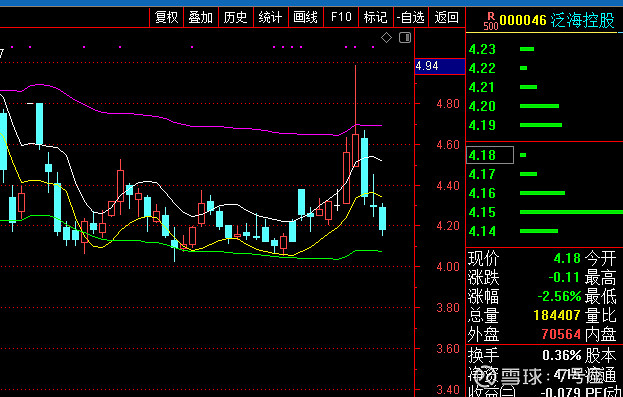Click the stock code 000046
The height and width of the screenshot is (397, 623).
coord(523,21)
